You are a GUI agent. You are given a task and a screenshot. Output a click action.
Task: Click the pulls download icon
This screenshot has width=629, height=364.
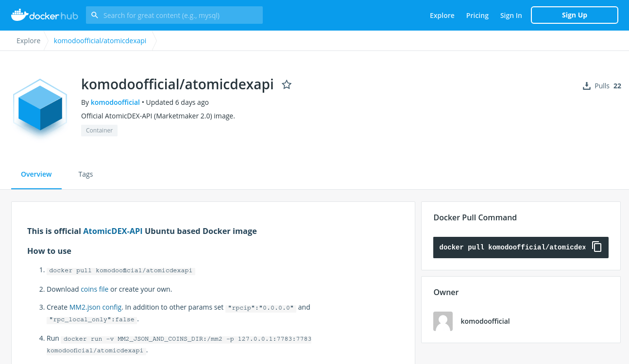(x=587, y=86)
